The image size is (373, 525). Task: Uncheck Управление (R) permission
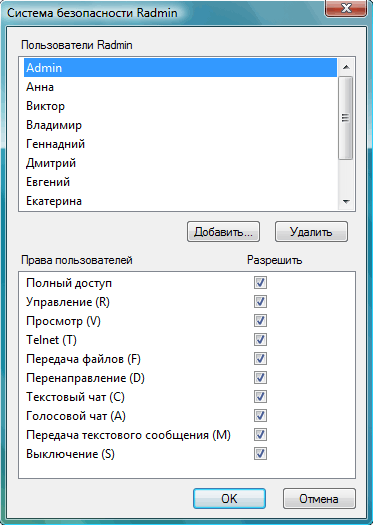point(260,302)
